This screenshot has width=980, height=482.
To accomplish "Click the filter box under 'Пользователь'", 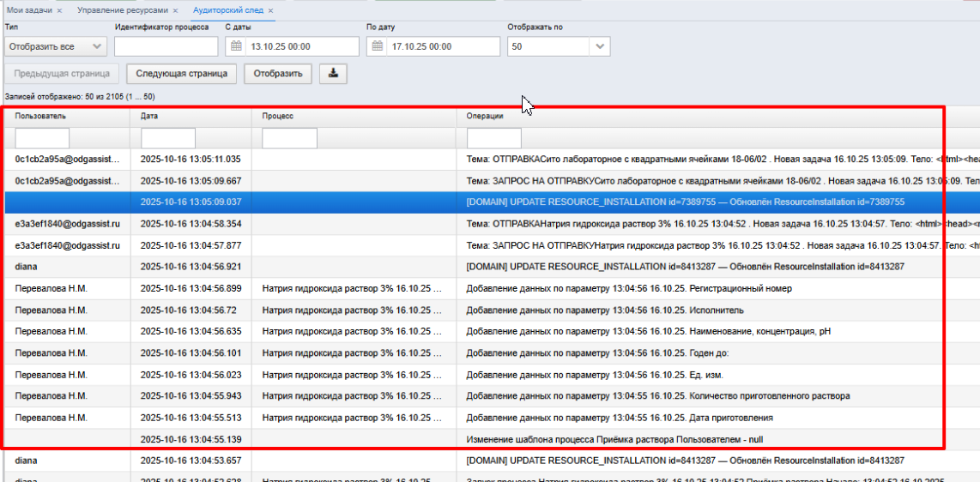I will click(x=43, y=138).
